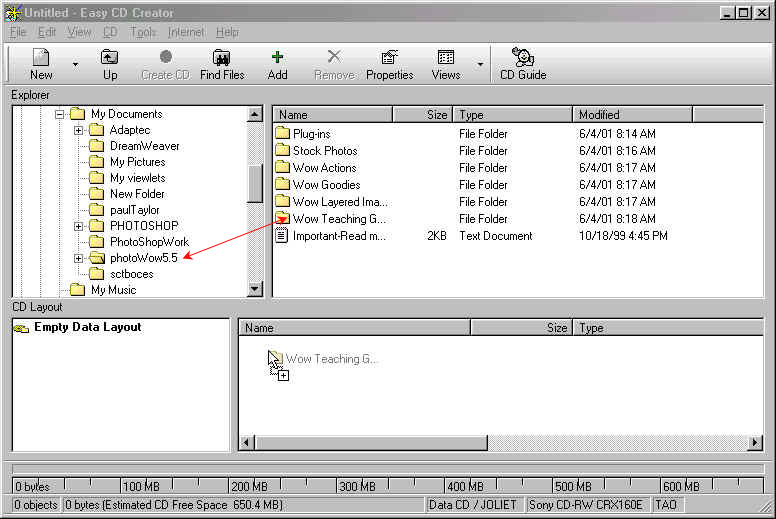Open the Edit menu
Image resolution: width=776 pixels, height=519 pixels.
(47, 32)
